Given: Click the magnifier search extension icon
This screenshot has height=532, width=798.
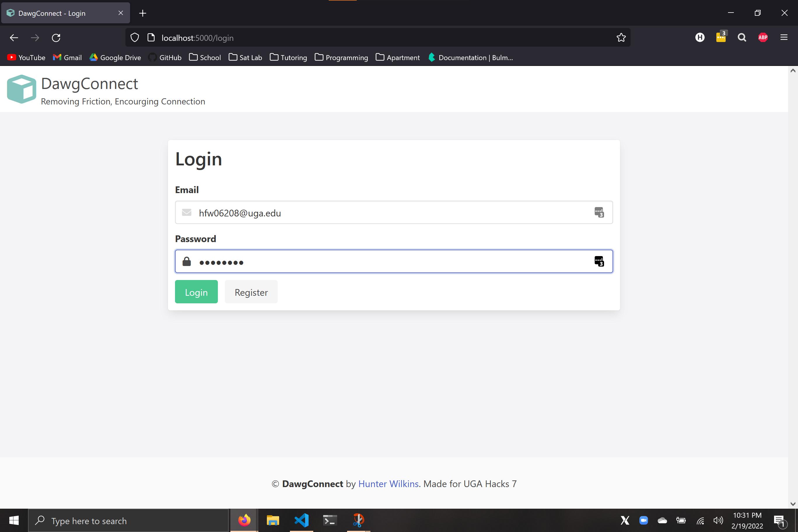Looking at the screenshot, I should [742, 38].
